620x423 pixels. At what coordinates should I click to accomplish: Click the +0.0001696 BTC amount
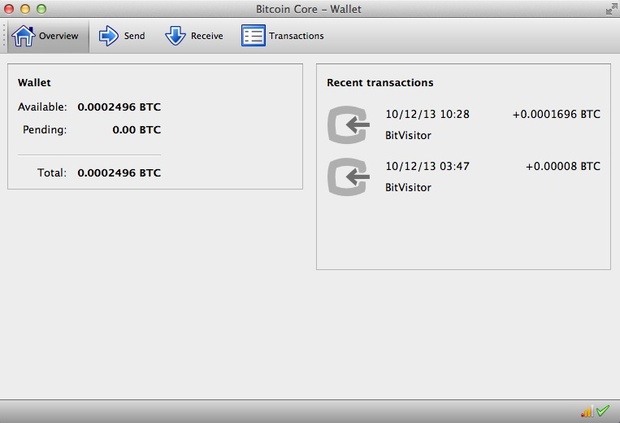[556, 114]
